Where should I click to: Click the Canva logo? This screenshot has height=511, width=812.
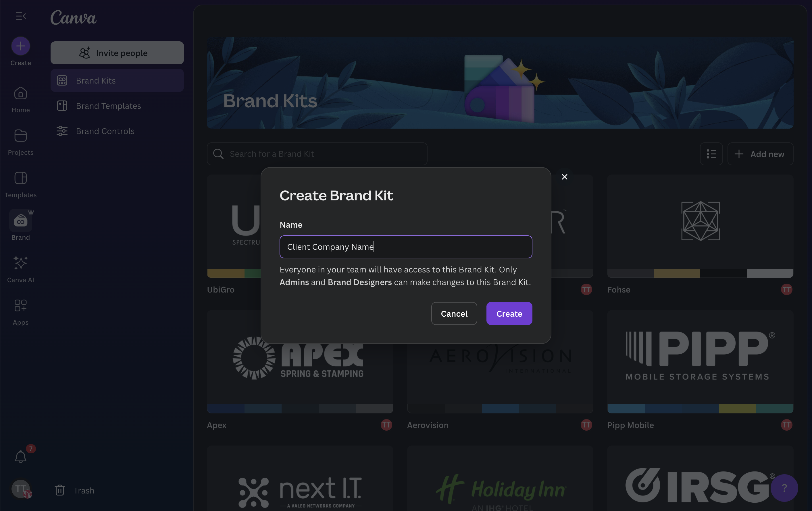pos(74,18)
